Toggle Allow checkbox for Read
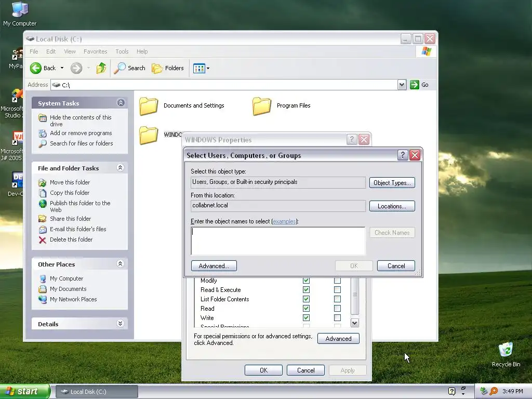This screenshot has width=532, height=399. 306,309
